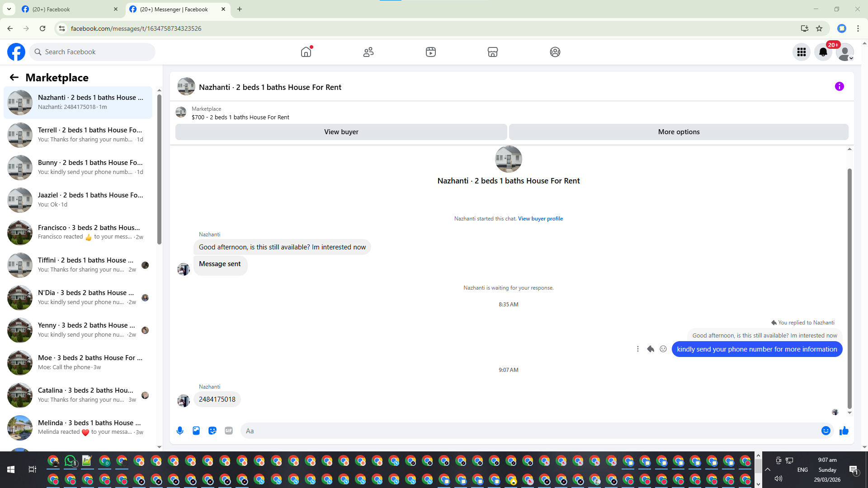The height and width of the screenshot is (488, 868).
Task: Open the Catalina conversation
Action: [x=78, y=395]
